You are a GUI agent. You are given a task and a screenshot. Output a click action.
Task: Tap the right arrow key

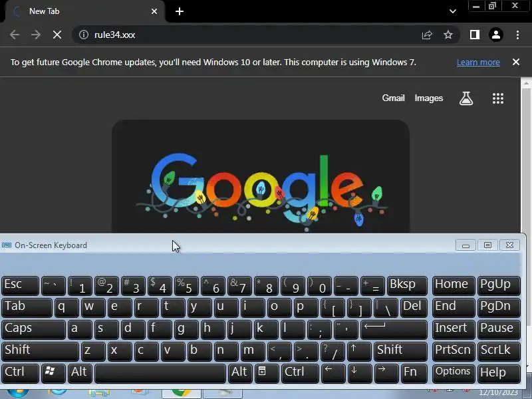point(386,373)
